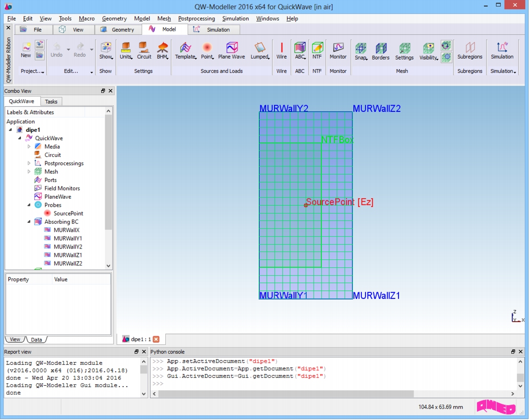The height and width of the screenshot is (420, 529).
Task: Open the File menu
Action: coord(12,19)
